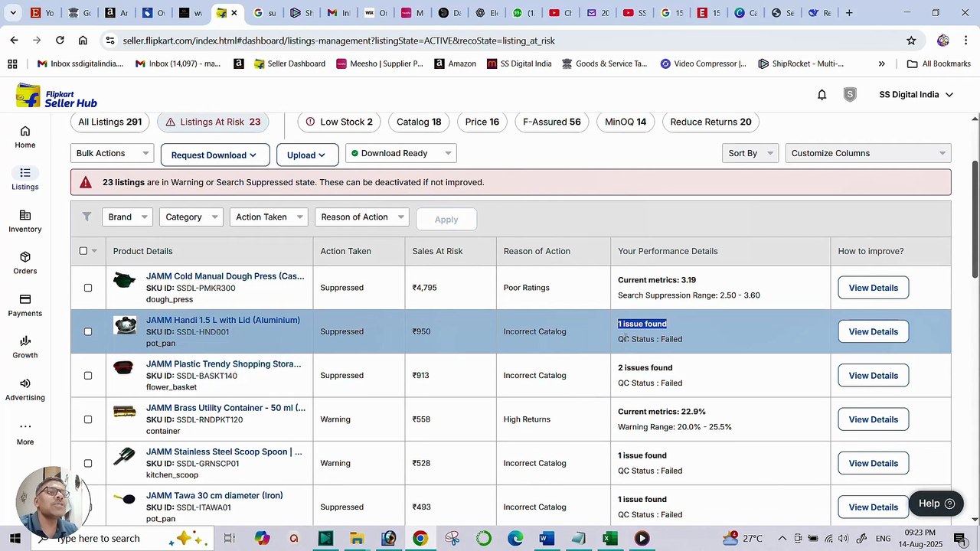Click the browser address bar
The height and width of the screenshot is (551, 980).
(x=505, y=41)
